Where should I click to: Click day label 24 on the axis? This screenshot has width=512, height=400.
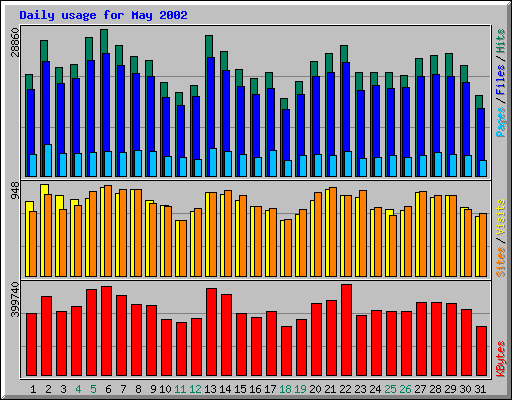click(375, 389)
